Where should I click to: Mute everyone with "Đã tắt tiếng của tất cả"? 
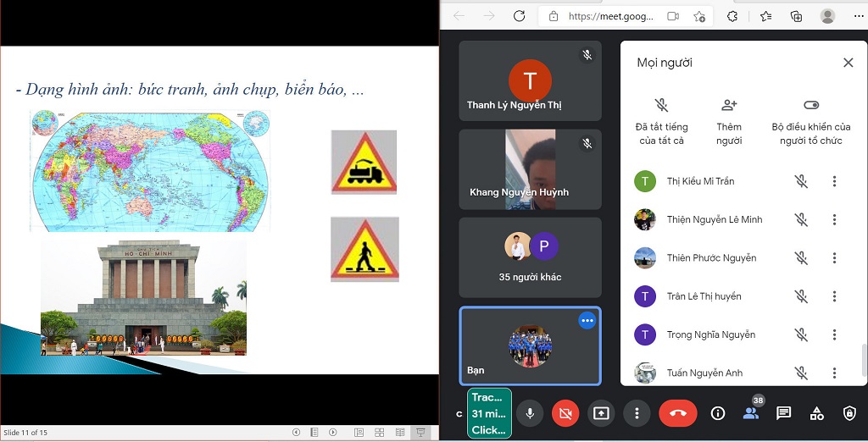661,106
